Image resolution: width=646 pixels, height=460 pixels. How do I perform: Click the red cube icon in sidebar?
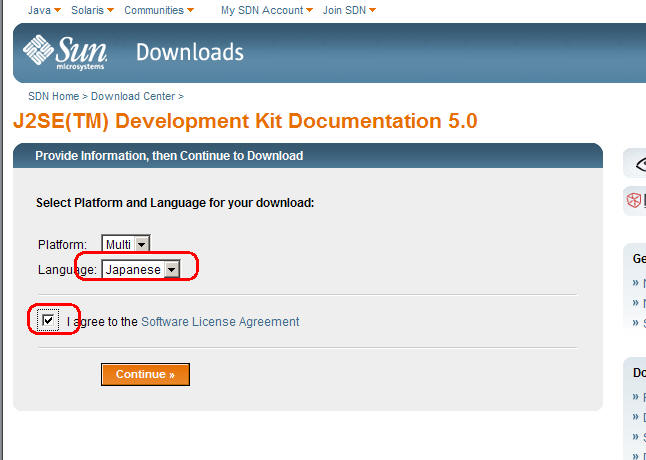[x=634, y=200]
